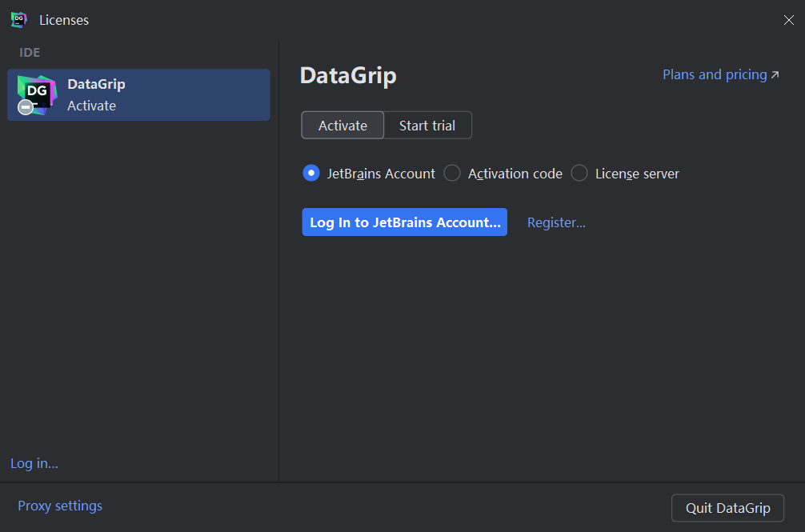Click the DataGrip heading text
This screenshot has height=532, width=805.
click(348, 76)
